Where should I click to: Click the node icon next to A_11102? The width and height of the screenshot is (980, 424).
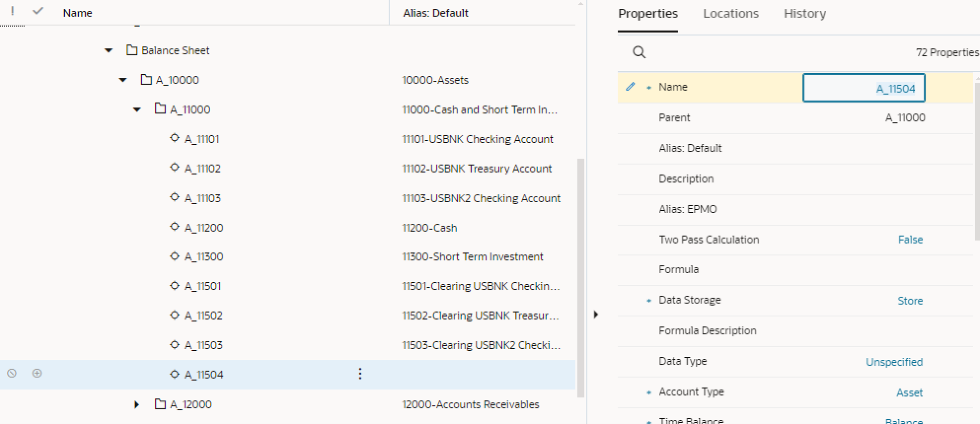174,167
